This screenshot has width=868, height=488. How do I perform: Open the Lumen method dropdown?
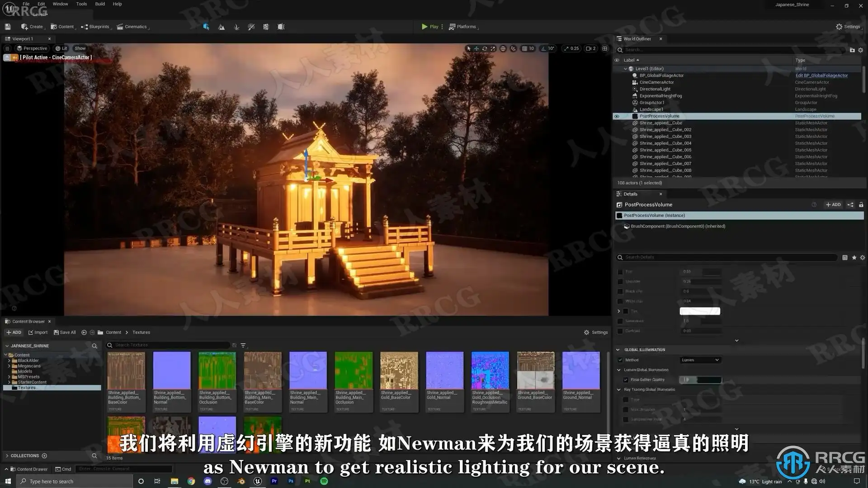pos(700,360)
